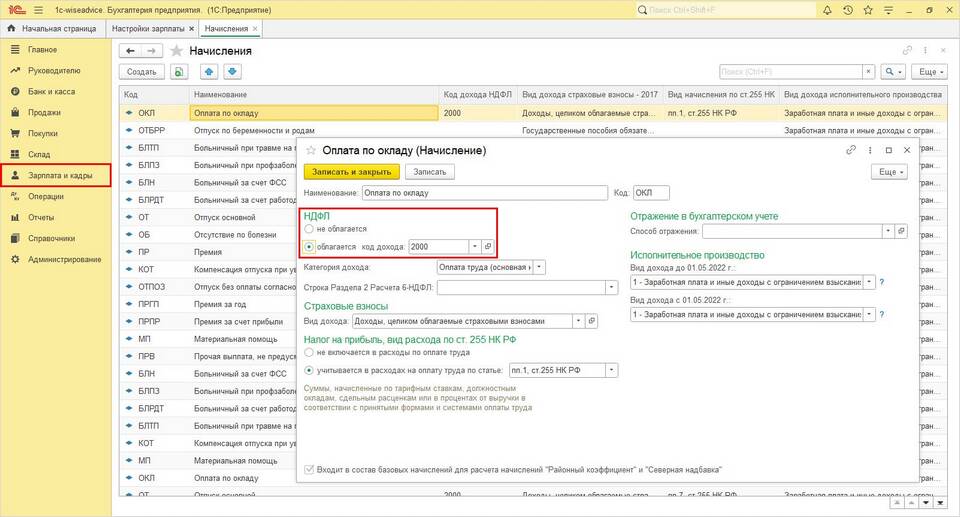Click the list search field Поиск (Ctrl+F)
Viewport: 960px width, 517px height.
tap(790, 72)
